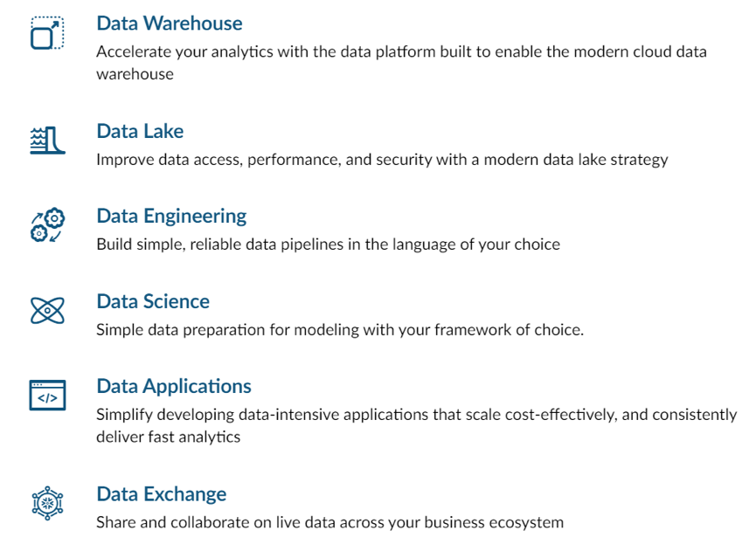Click the Data Warehouse expand-square icon
Screen dimensions: 756x544
click(47, 33)
